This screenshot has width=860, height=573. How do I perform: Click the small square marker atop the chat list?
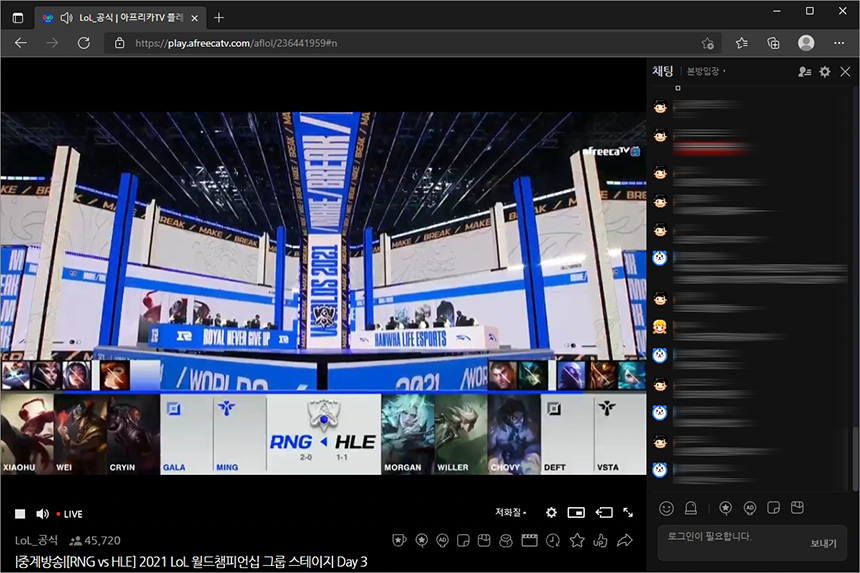678,88
